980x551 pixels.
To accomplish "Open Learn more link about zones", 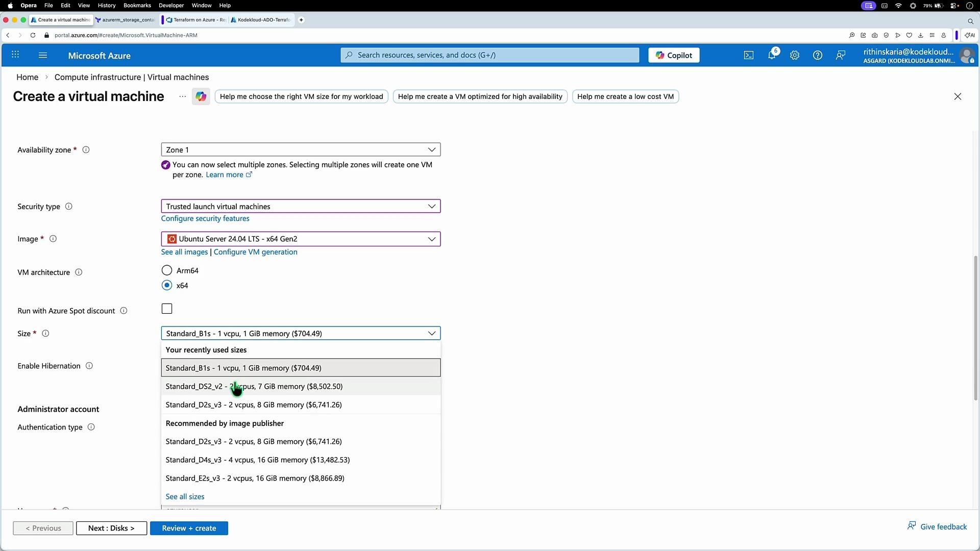I will [229, 174].
